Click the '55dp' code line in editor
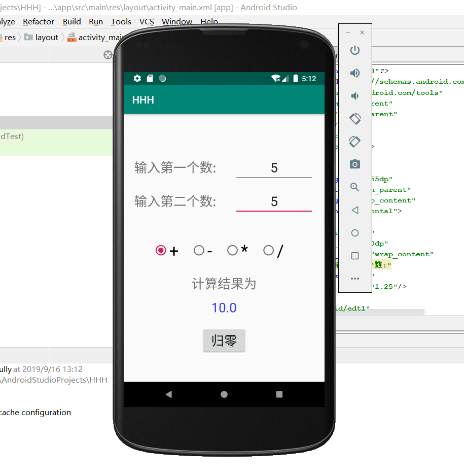Image resolution: width=464 pixels, height=476 pixels. [382, 180]
